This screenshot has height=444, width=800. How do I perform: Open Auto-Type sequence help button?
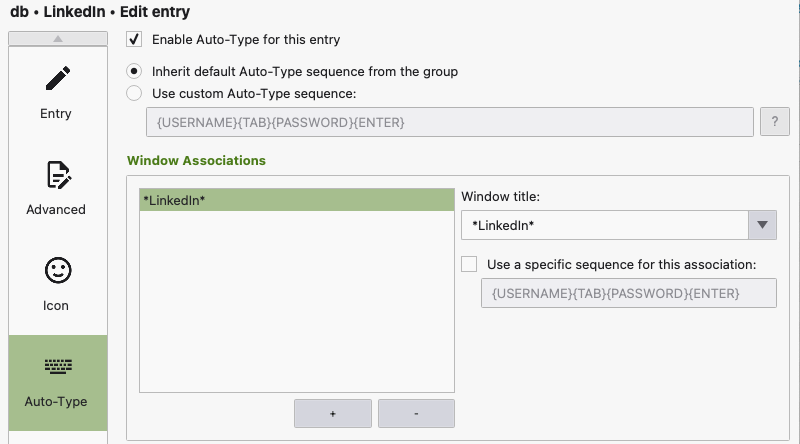(774, 121)
